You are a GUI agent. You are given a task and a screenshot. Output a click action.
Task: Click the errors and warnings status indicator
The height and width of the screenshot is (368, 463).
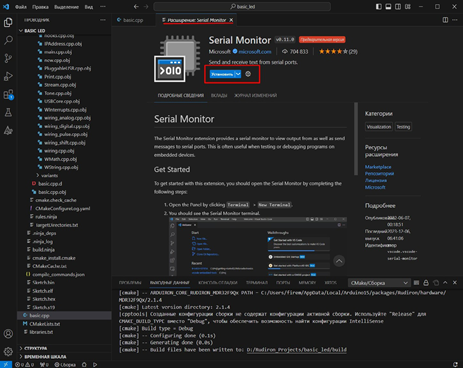(x=25, y=365)
